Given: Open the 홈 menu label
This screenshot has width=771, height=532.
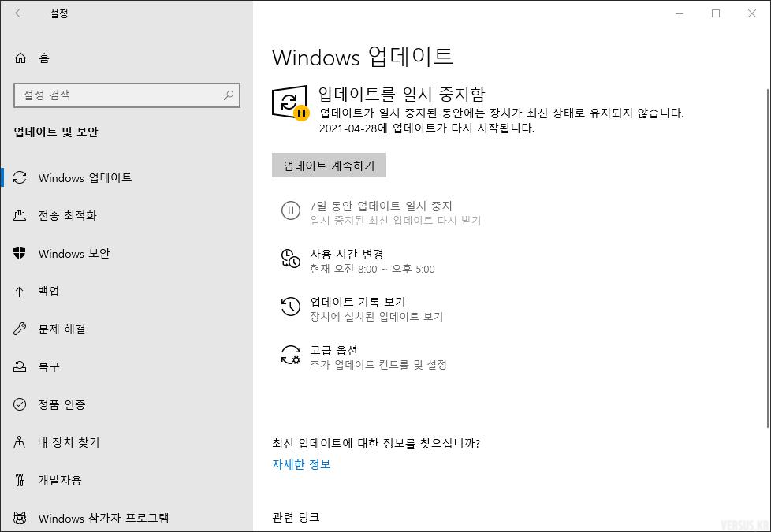Looking at the screenshot, I should [x=44, y=58].
